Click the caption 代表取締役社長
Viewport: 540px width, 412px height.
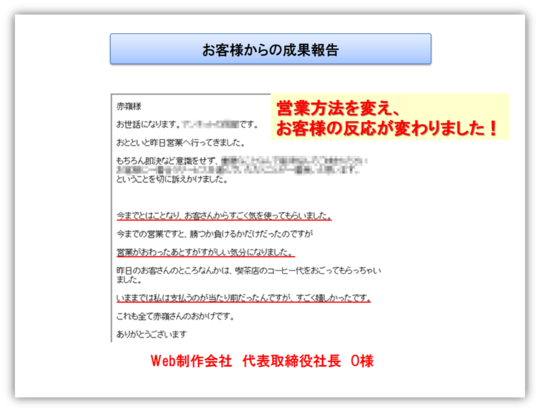[291, 361]
